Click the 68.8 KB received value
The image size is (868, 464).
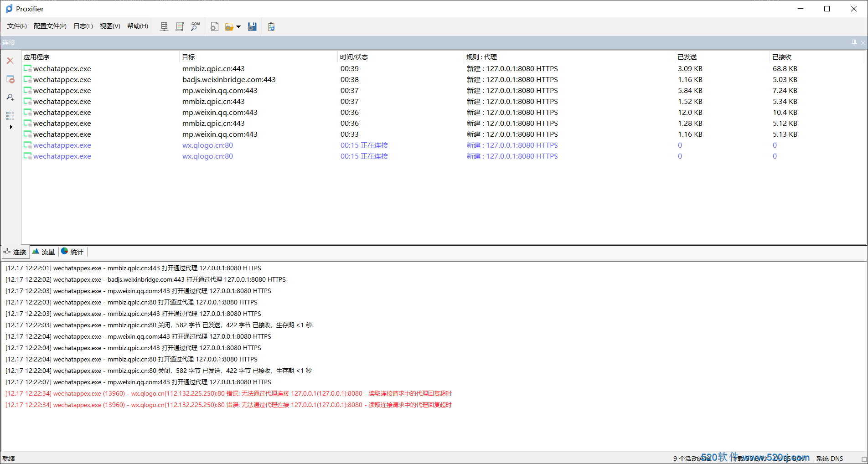point(785,69)
